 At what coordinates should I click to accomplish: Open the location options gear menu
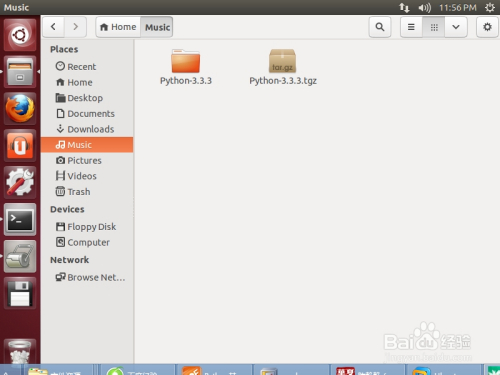487,27
